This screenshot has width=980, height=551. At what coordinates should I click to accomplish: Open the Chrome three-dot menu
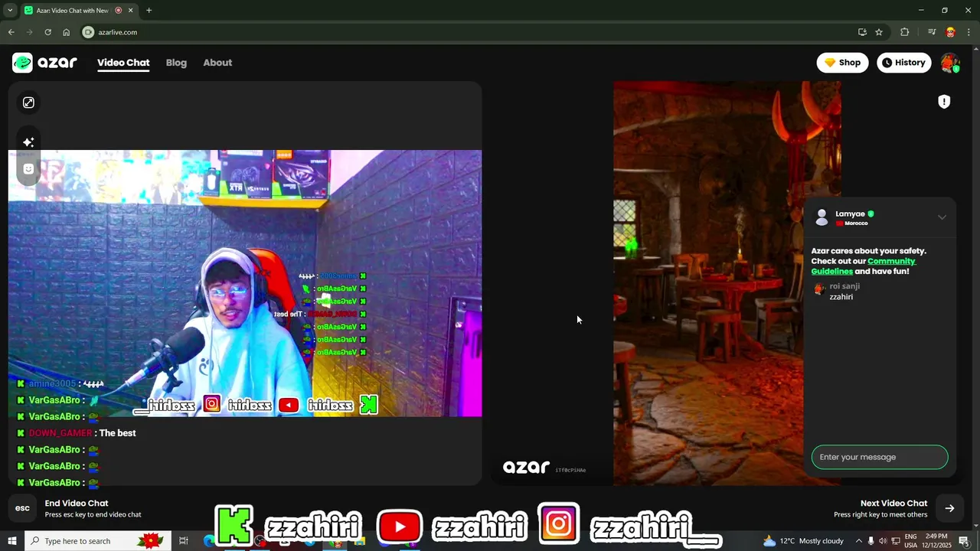tap(969, 32)
